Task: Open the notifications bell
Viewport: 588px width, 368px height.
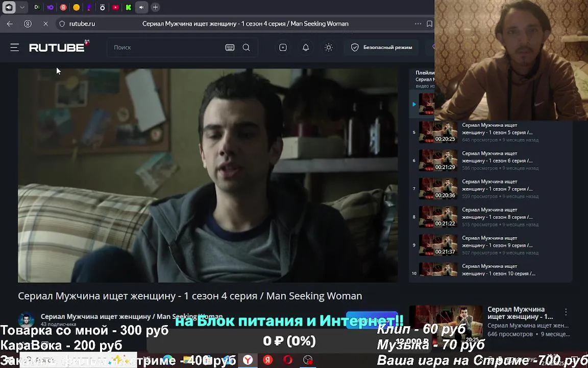Action: click(306, 48)
